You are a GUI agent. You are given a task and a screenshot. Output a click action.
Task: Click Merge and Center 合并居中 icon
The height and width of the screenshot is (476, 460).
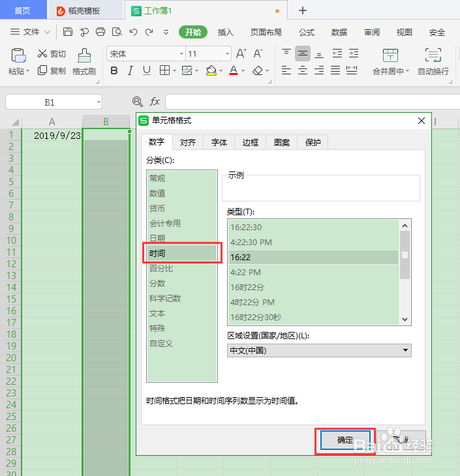click(390, 55)
